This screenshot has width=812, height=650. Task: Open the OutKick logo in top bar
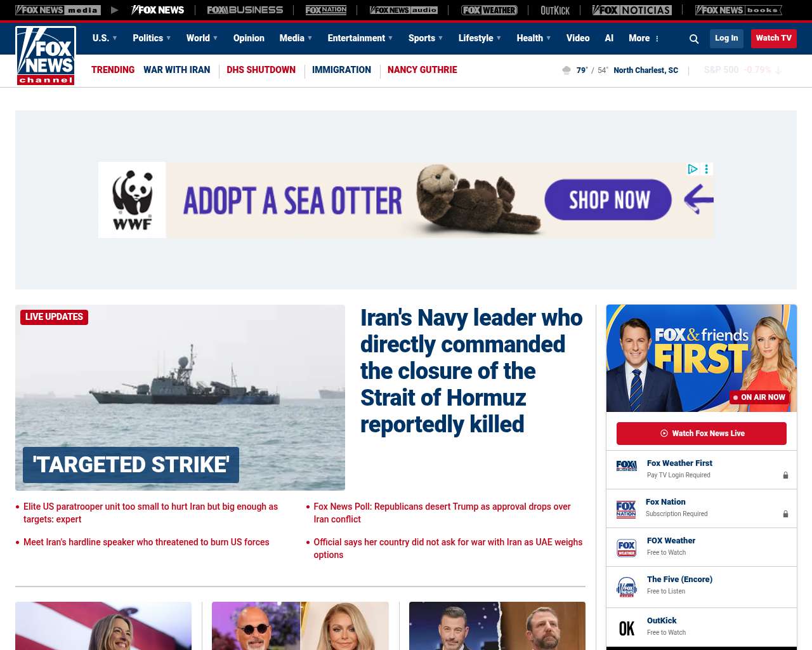click(555, 10)
